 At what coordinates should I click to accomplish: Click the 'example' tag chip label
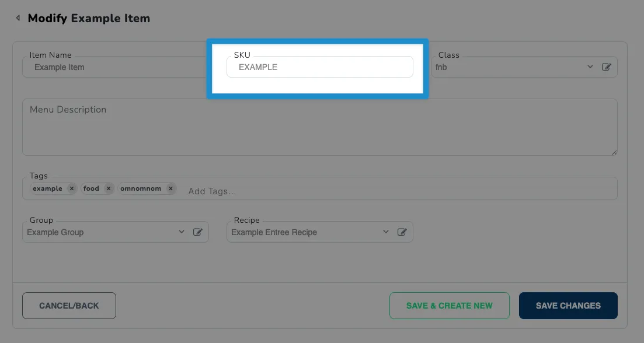48,188
